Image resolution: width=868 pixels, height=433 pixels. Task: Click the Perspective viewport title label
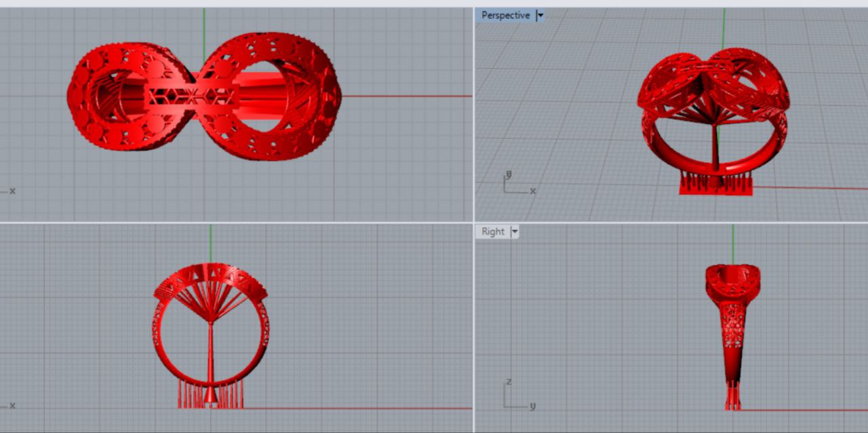(505, 15)
